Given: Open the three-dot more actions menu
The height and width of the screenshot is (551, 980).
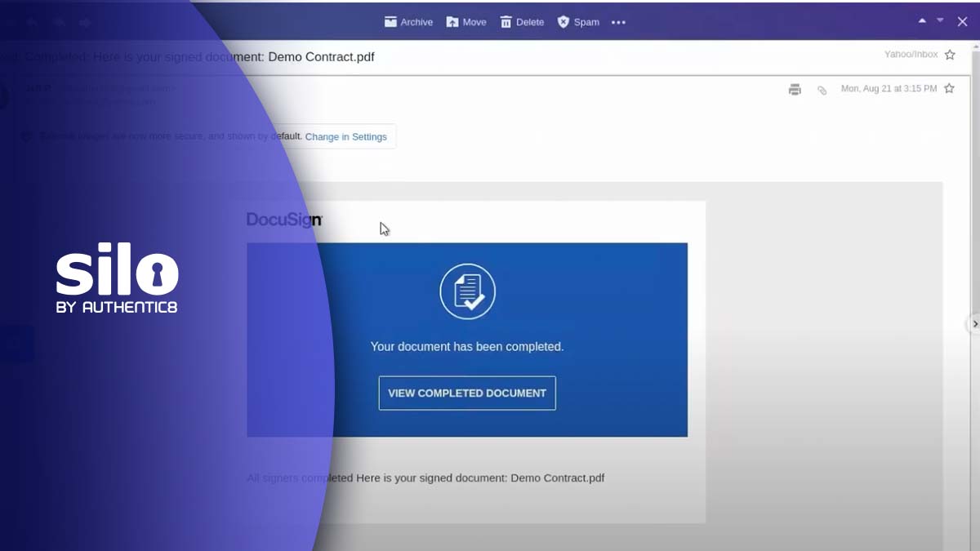Looking at the screenshot, I should (618, 23).
